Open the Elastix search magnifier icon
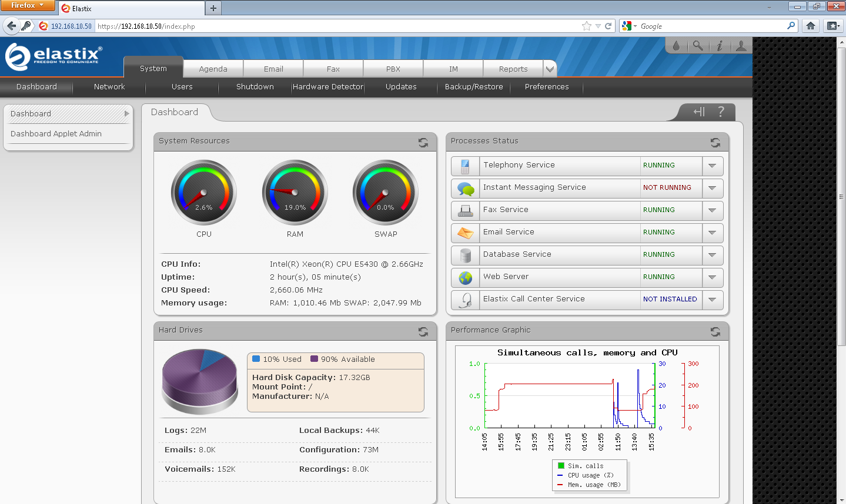This screenshot has width=846, height=504. point(698,45)
